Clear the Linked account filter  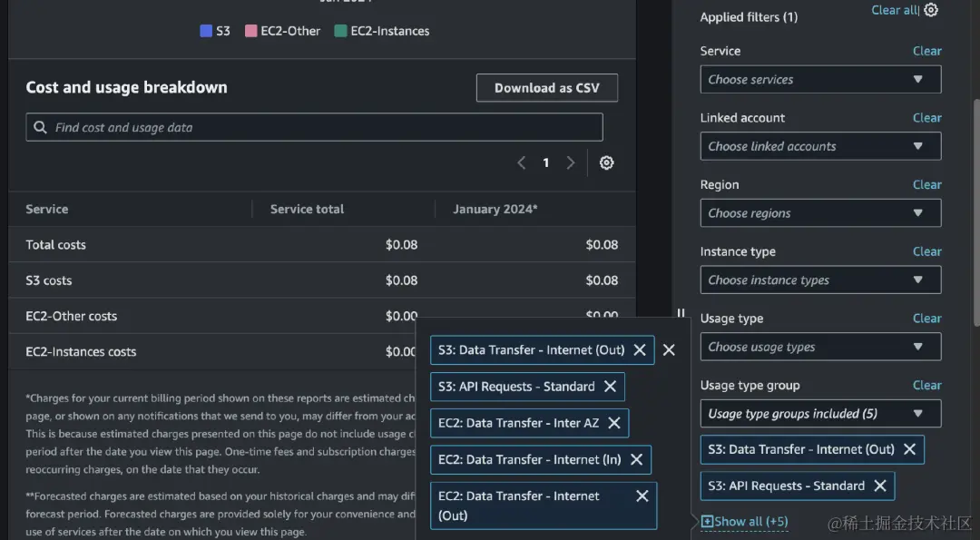click(926, 118)
